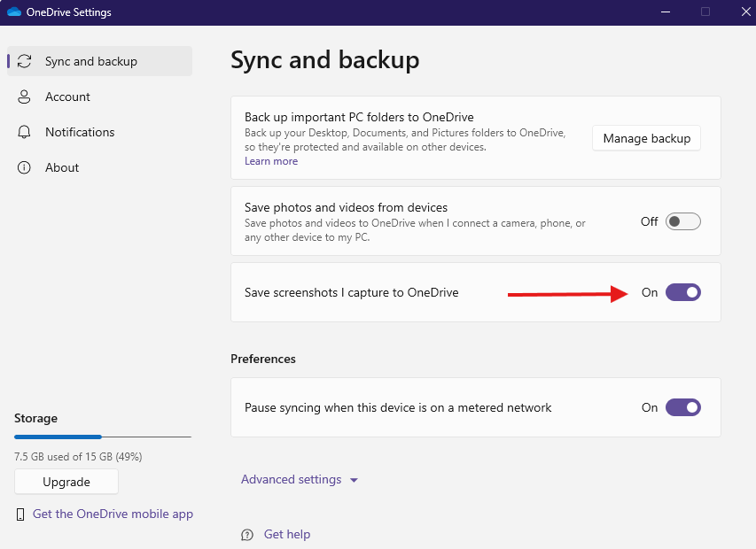Click the sync arrows icon in sidebar

[x=24, y=61]
